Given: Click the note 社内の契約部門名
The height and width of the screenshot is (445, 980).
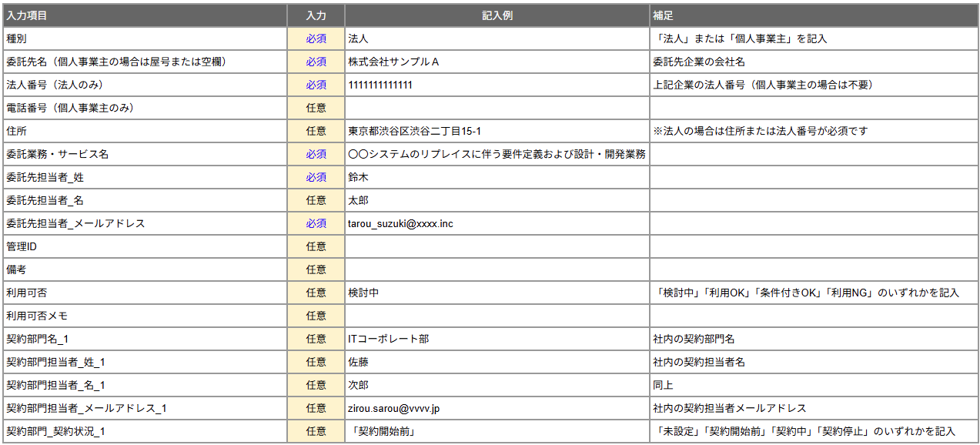Looking at the screenshot, I should click(x=693, y=339).
